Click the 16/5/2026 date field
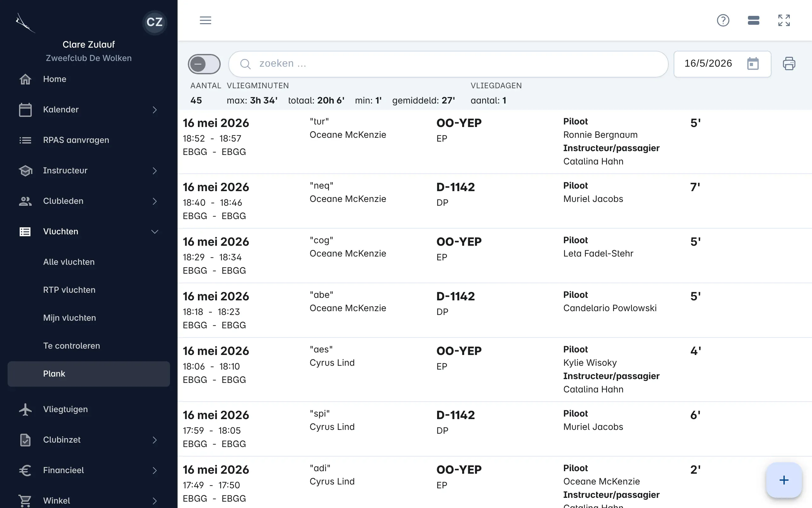Screen dimensions: 812x508 click(x=722, y=64)
